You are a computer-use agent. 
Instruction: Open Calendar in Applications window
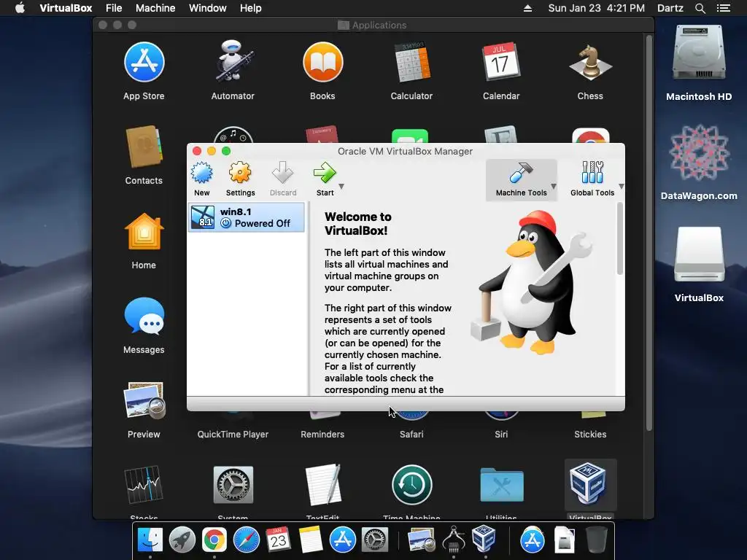(500, 63)
